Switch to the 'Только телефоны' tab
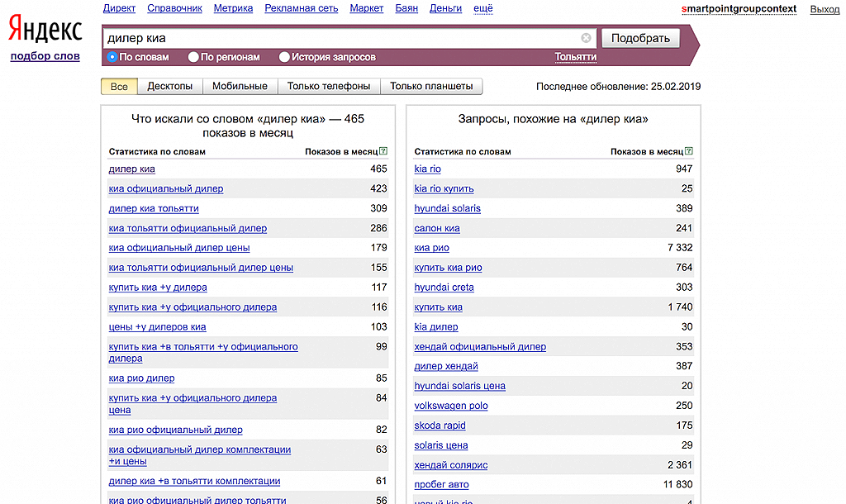 click(x=329, y=86)
